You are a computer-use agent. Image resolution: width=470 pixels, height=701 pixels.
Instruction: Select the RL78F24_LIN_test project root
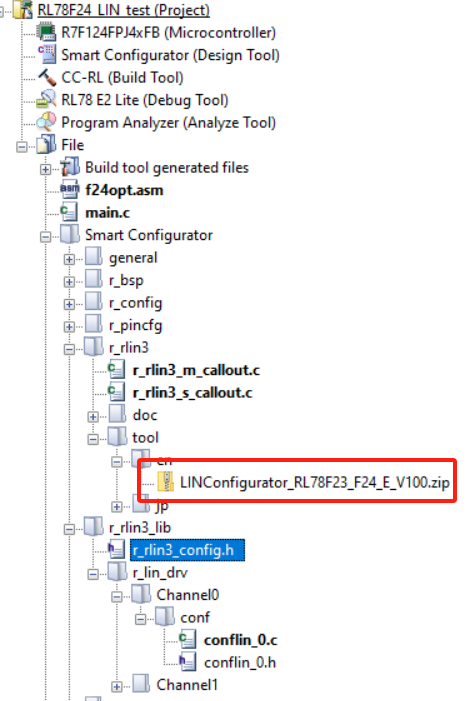coord(123,9)
